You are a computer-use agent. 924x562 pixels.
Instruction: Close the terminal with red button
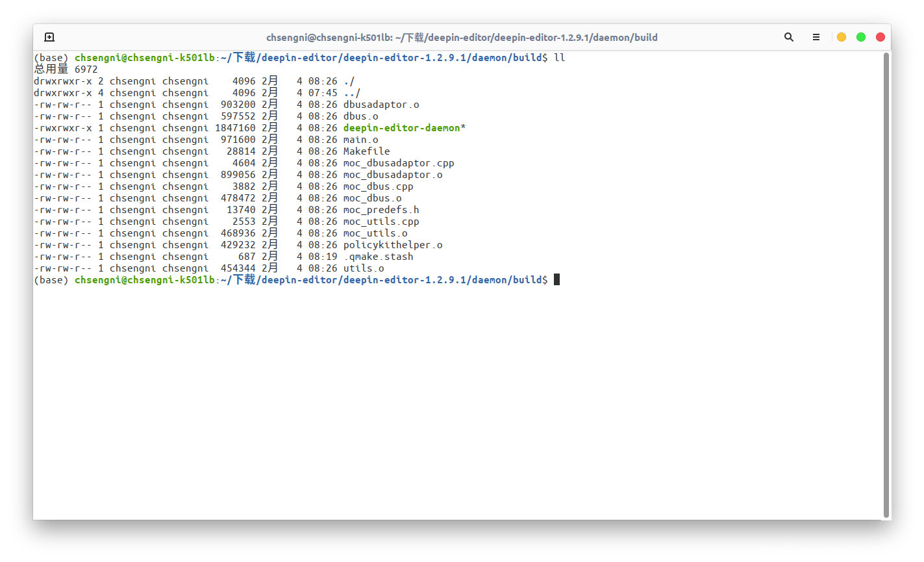coord(880,37)
